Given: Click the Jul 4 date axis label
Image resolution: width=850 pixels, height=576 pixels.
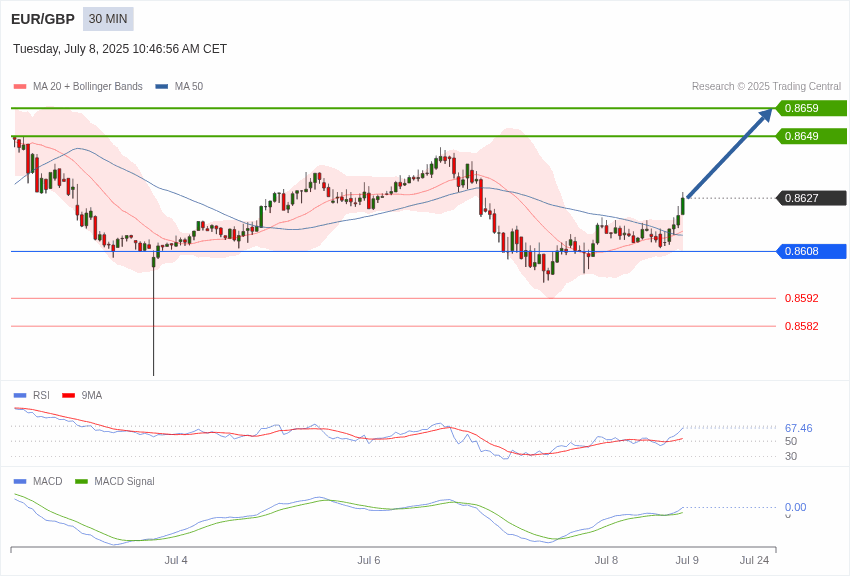Looking at the screenshot, I should click(176, 560).
